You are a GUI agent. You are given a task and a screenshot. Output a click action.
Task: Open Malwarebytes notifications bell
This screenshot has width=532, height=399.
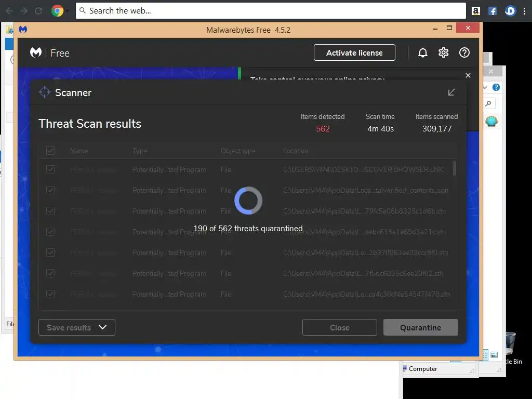[x=423, y=52]
